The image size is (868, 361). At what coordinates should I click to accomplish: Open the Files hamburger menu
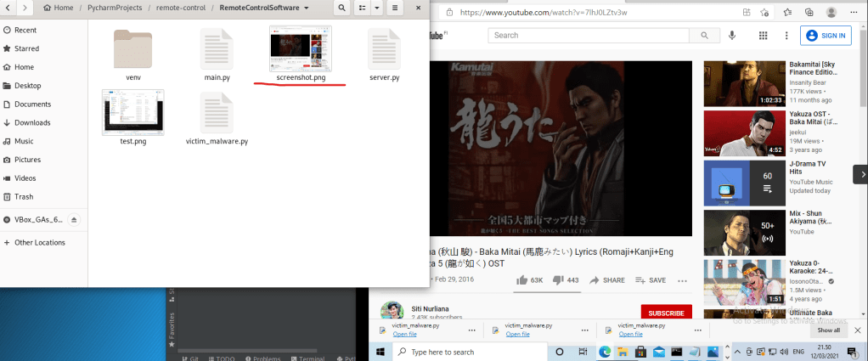tap(395, 8)
